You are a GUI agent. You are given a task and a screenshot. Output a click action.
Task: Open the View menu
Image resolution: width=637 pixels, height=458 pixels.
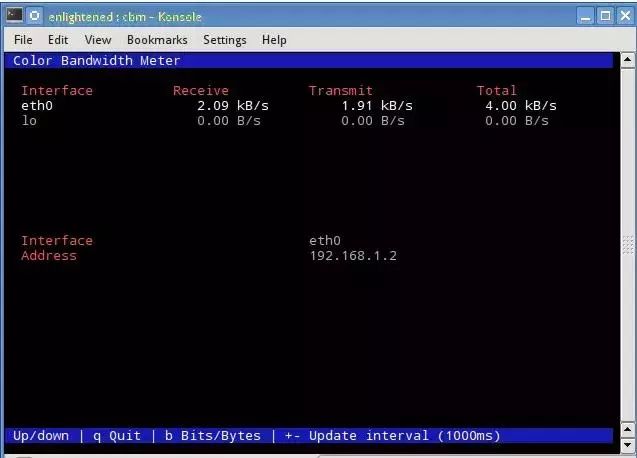coord(98,40)
